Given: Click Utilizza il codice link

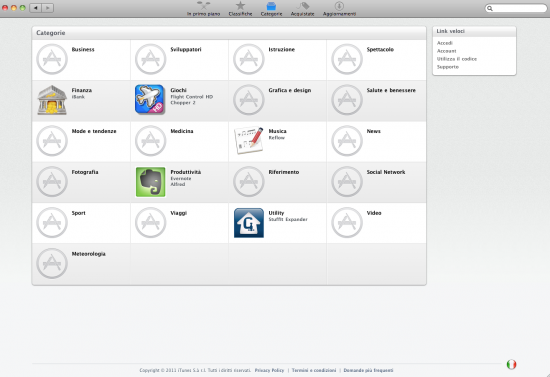Looking at the screenshot, I should (457, 59).
